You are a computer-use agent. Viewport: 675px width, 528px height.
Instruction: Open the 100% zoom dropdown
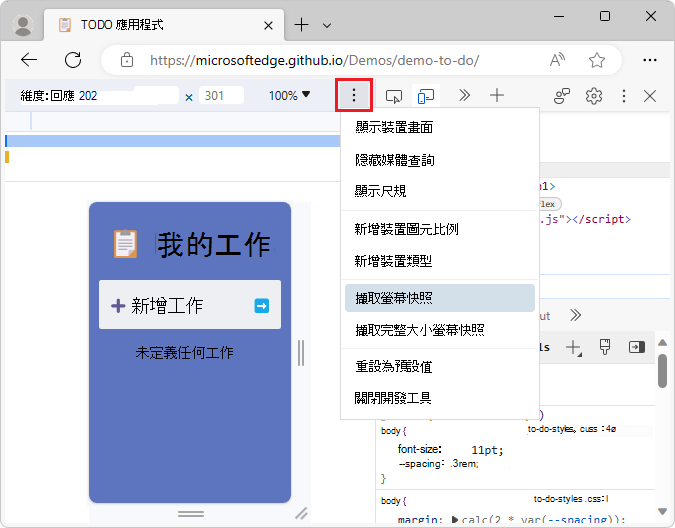289,95
